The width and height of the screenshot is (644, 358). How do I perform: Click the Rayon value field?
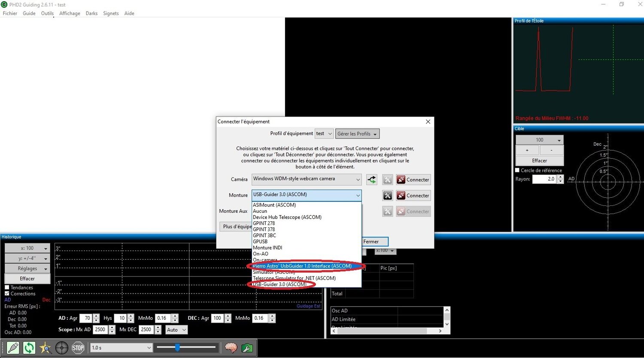[544, 179]
